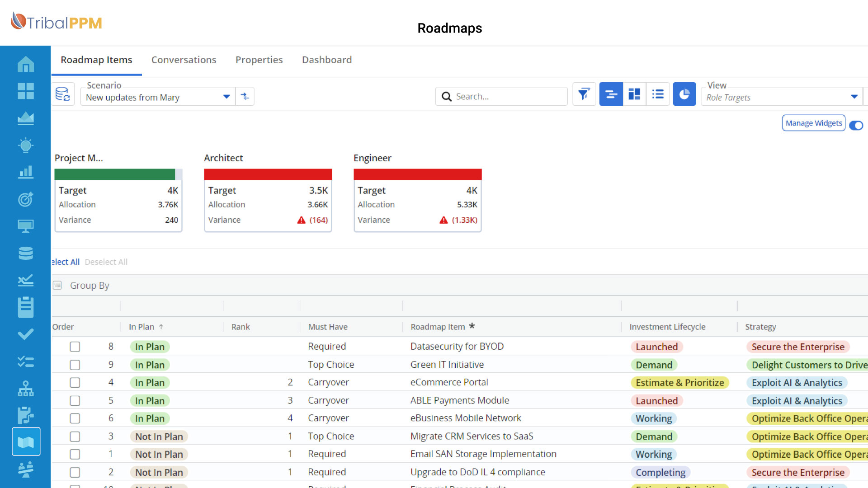
Task: Open the org hierarchy sidebar icon
Action: (x=26, y=388)
